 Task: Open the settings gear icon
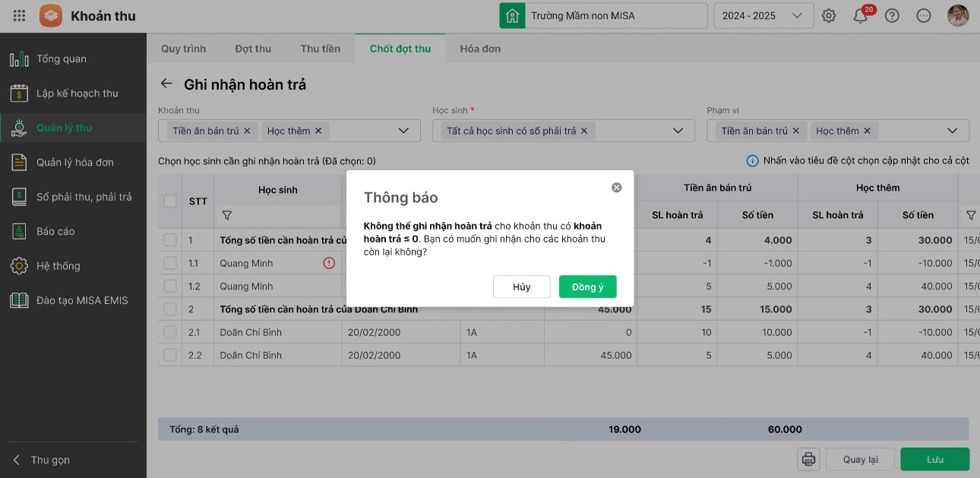click(829, 16)
